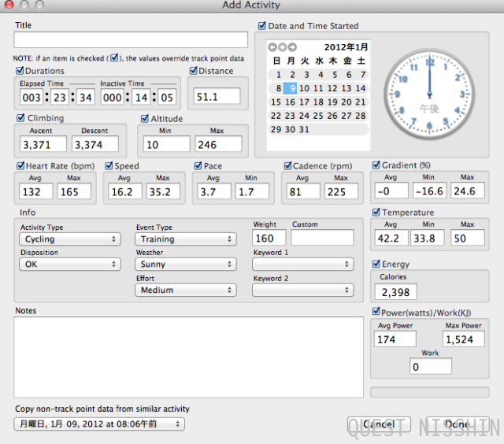Uncheck Cadence (rpm) checkbox
504x444 pixels.
[287, 166]
